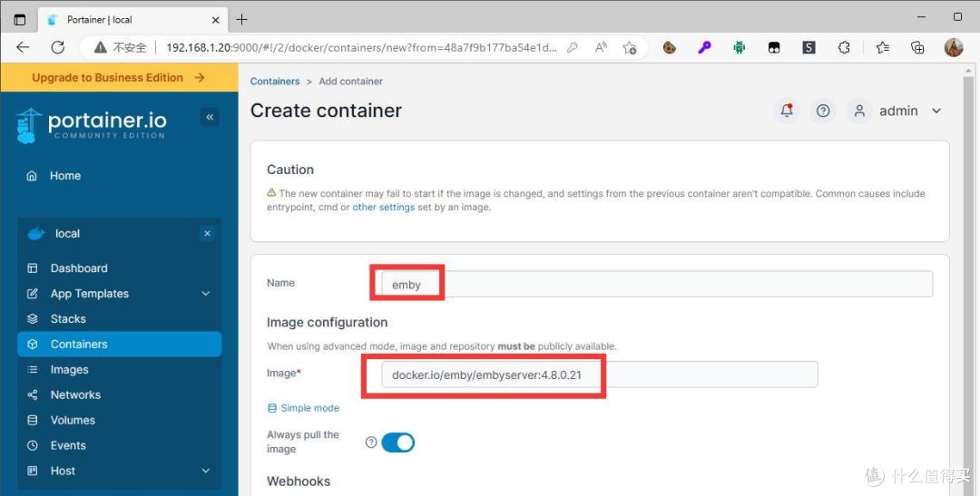The height and width of the screenshot is (496, 980).
Task: Click the Volumes database icon
Action: (33, 420)
